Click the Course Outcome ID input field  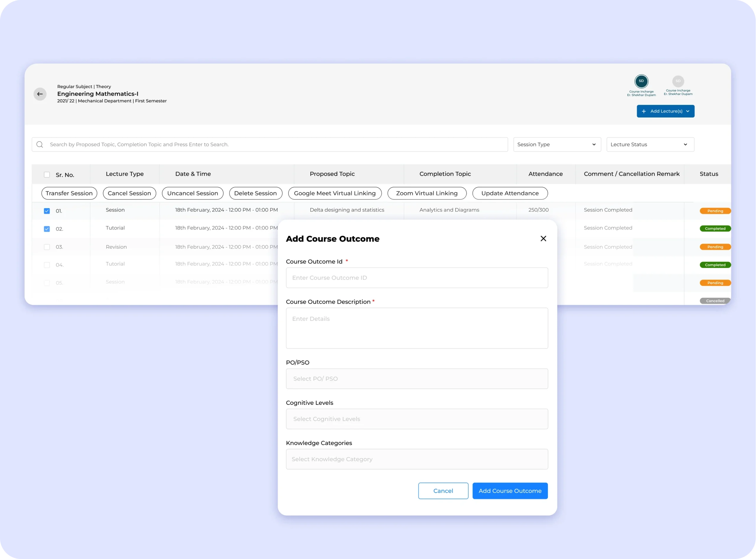[417, 278]
